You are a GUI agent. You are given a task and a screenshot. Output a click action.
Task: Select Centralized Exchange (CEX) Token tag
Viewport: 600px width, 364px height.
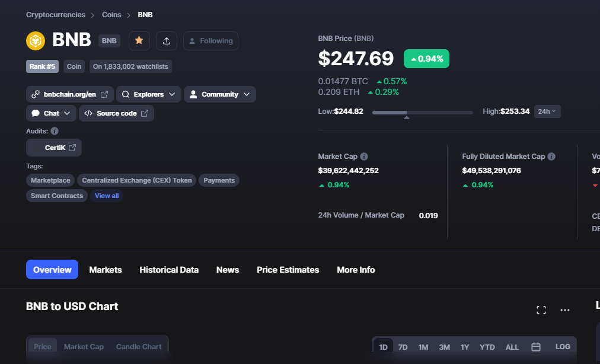pyautogui.click(x=136, y=180)
